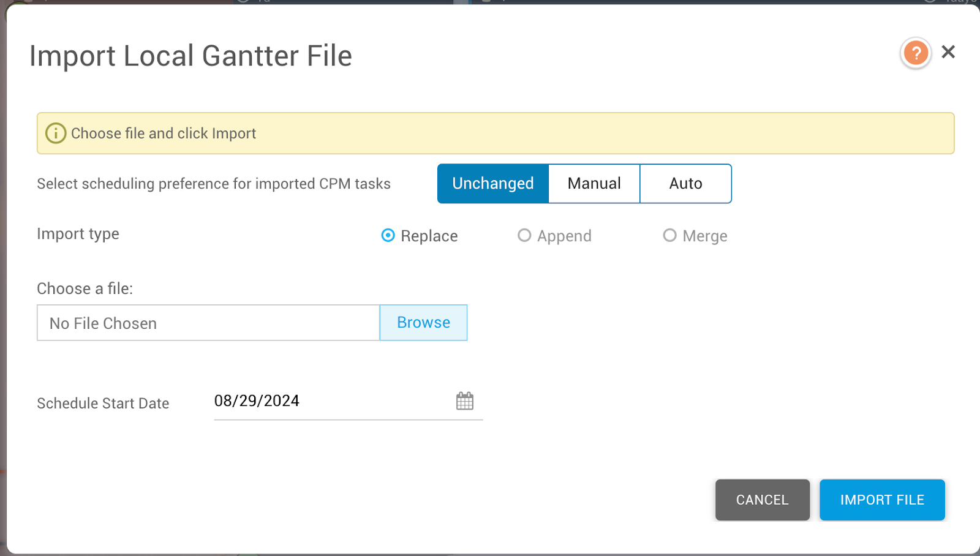Close the Import Local Gantter File dialog
Viewport: 980px width, 556px height.
coord(948,52)
